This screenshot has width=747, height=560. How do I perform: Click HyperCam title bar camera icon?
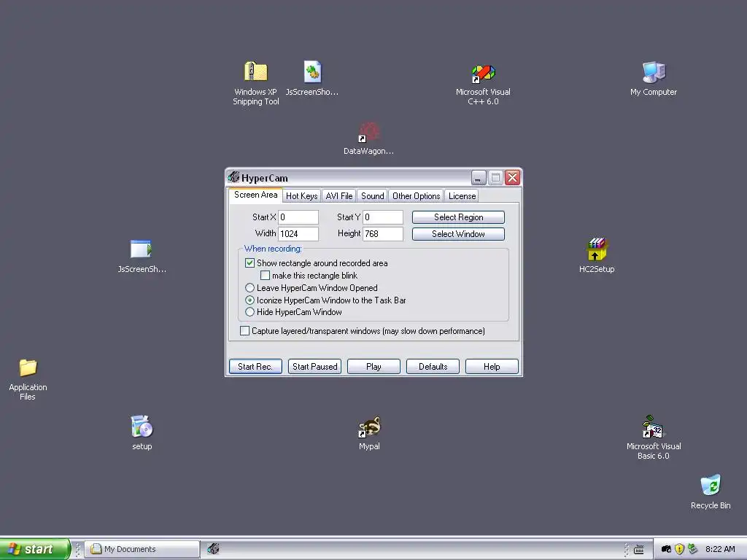[233, 178]
